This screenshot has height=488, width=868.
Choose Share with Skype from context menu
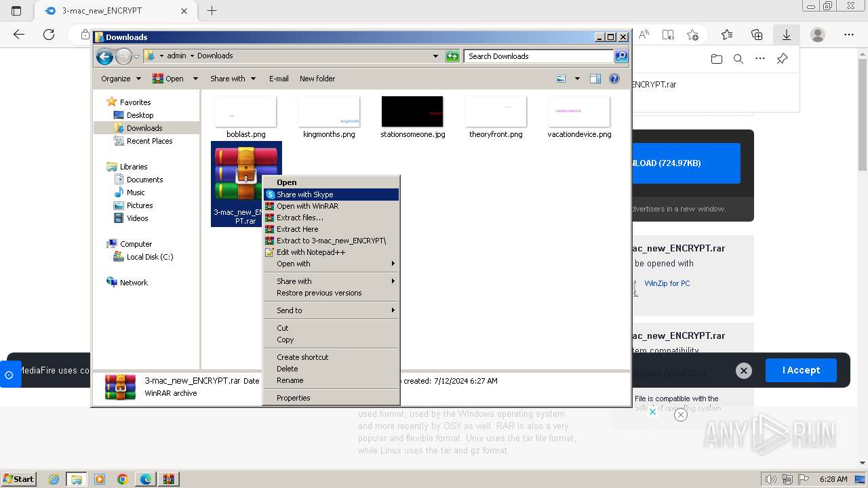tap(331, 195)
